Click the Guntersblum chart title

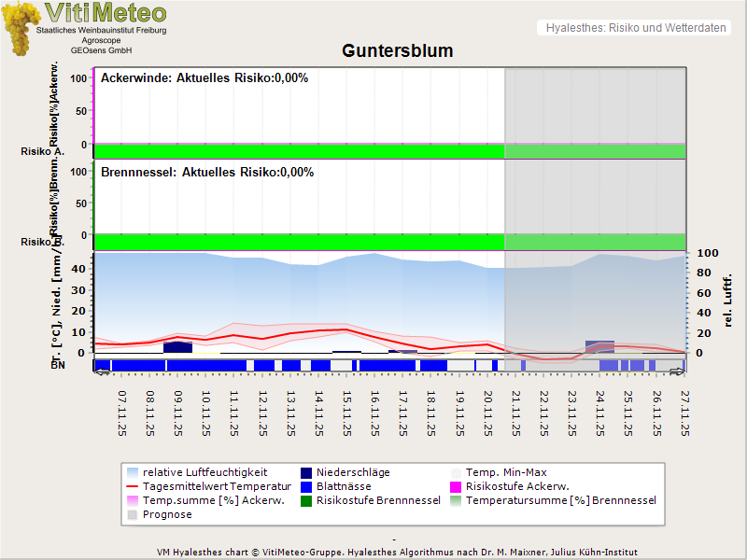[x=397, y=51]
